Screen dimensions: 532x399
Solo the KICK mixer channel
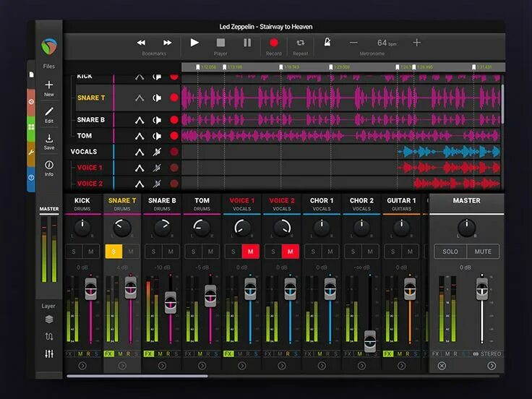(74, 252)
